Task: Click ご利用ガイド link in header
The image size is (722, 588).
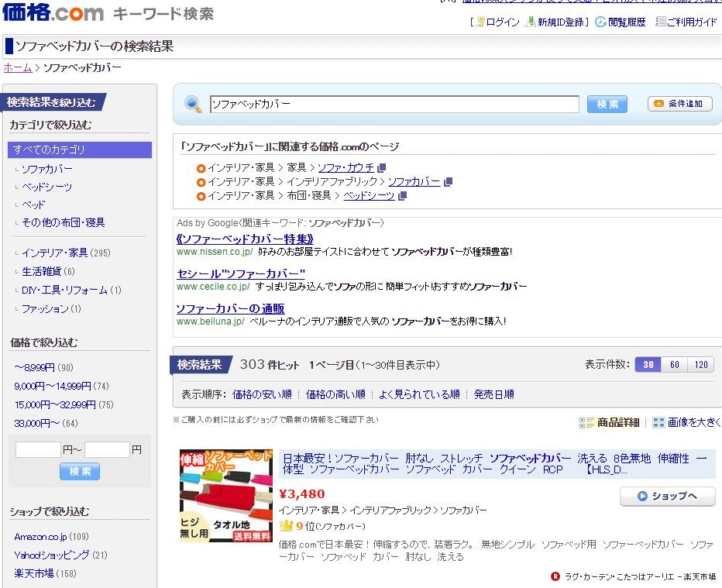Action: click(692, 22)
